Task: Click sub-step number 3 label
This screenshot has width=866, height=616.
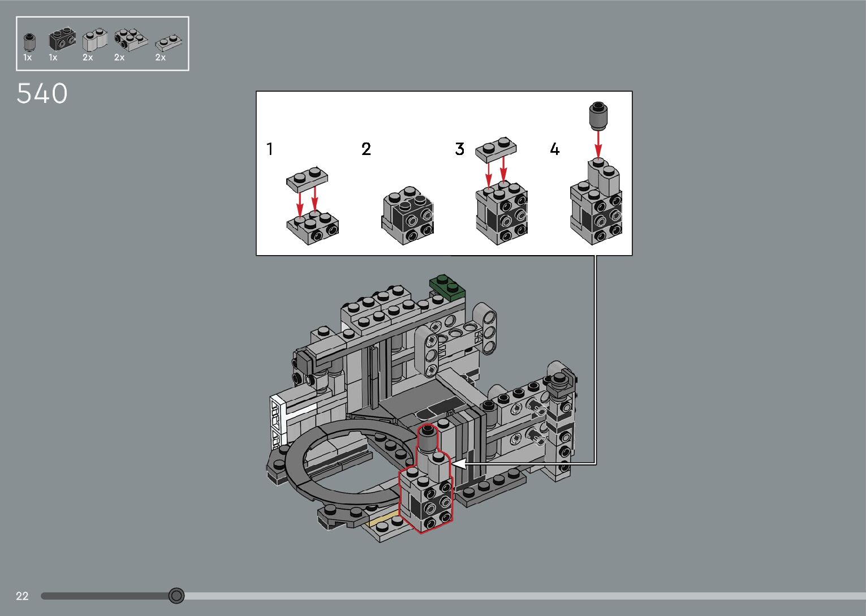Action: coord(459,149)
